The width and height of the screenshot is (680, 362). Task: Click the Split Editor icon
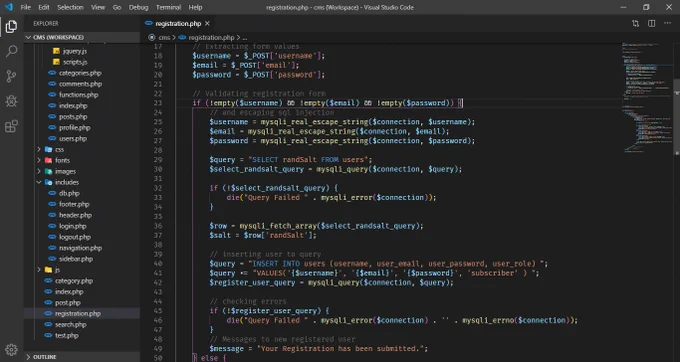coord(651,23)
